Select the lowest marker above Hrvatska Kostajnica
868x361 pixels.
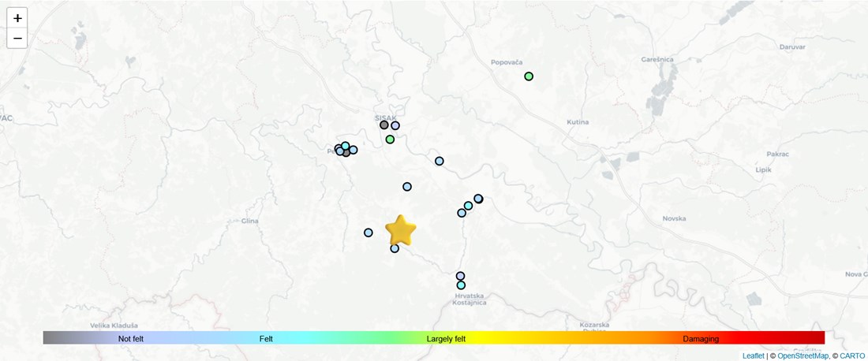pos(461,285)
